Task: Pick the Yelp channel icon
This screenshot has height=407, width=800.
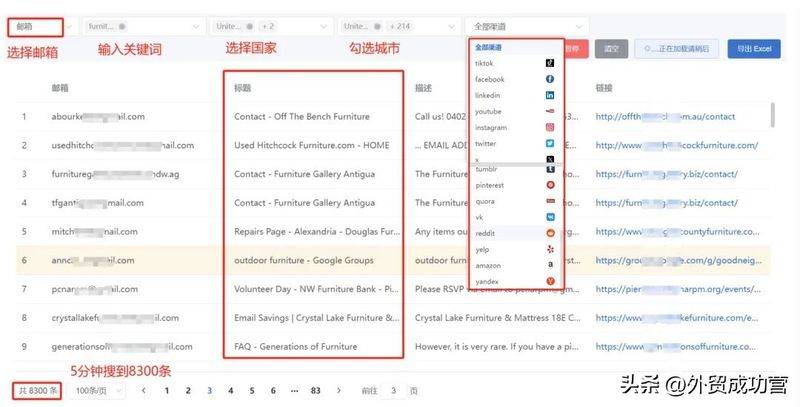Action: coord(550,249)
